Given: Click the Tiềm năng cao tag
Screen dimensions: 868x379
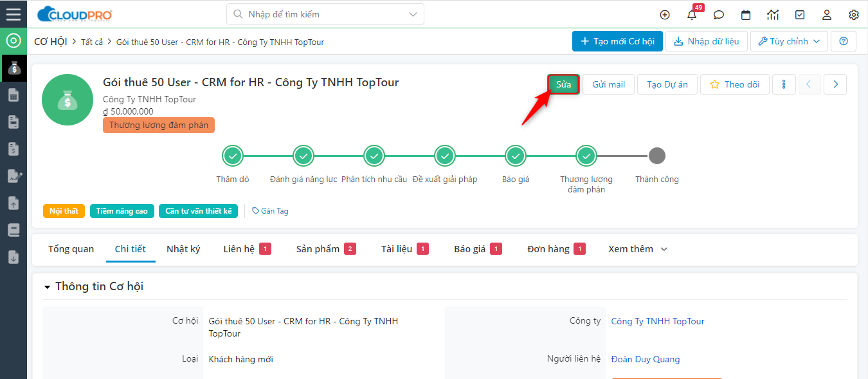Looking at the screenshot, I should [x=122, y=211].
